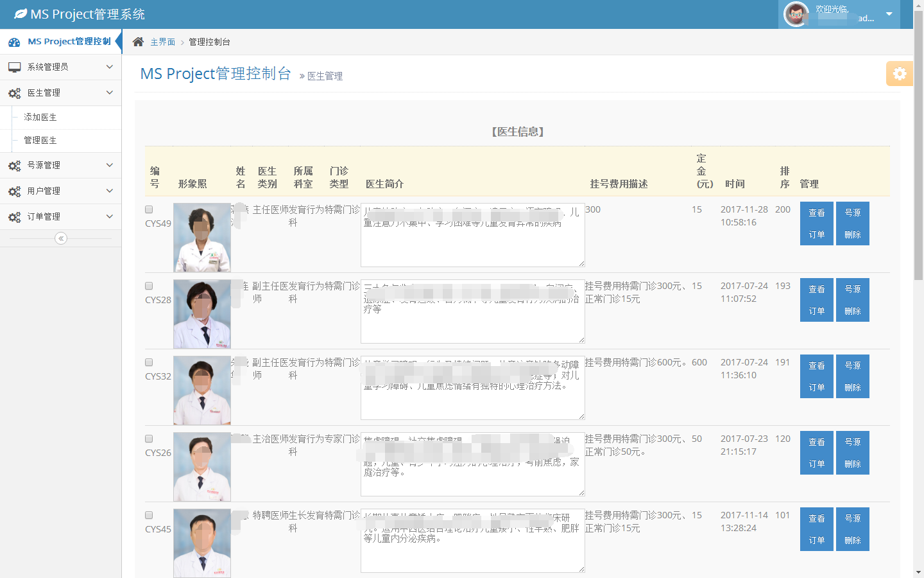The image size is (924, 578).
Task: Click the leaf logo in the header
Action: 21,13
